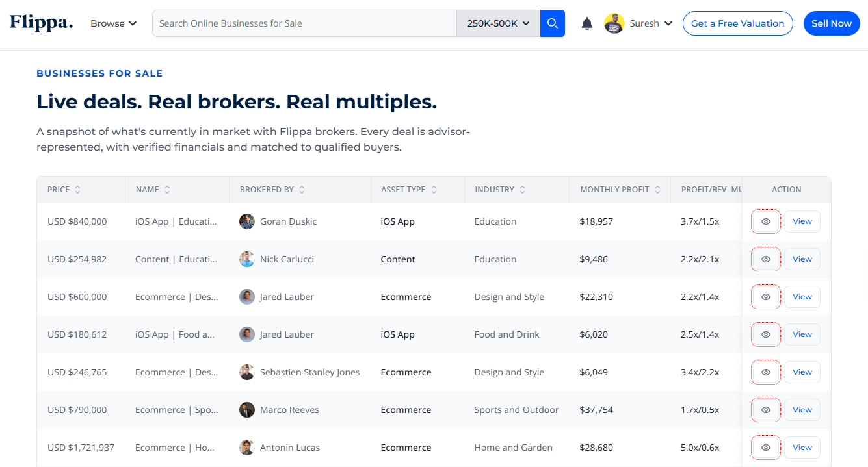Toggle watch eye for $1,721,937 listing
868x467 pixels.
(766, 448)
